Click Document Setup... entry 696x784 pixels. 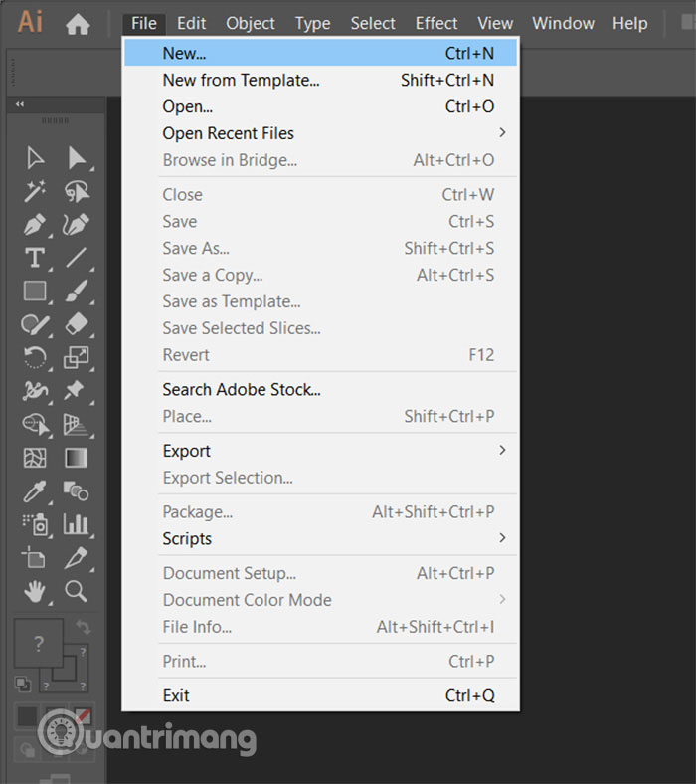point(320,573)
